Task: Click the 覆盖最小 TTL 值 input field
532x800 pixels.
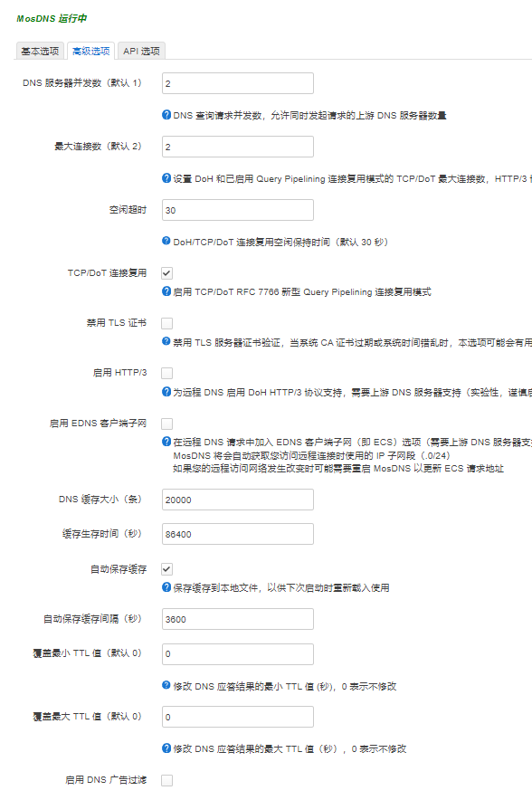Action: tap(238, 654)
